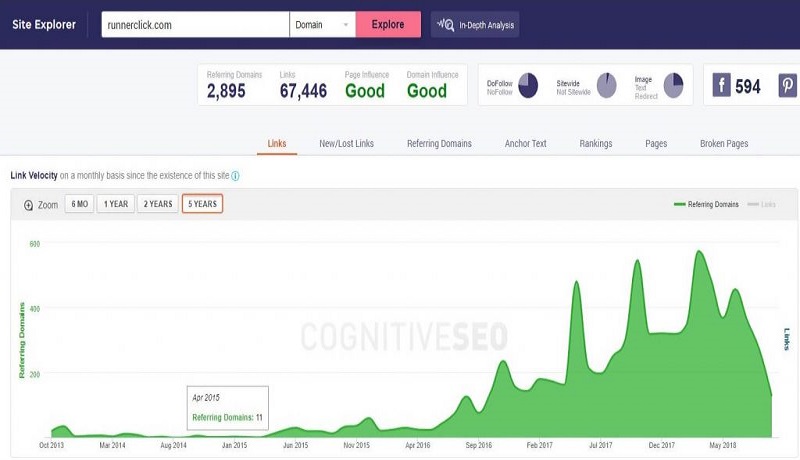
Task: Set zoom to 2 YEARS
Action: [x=158, y=204]
